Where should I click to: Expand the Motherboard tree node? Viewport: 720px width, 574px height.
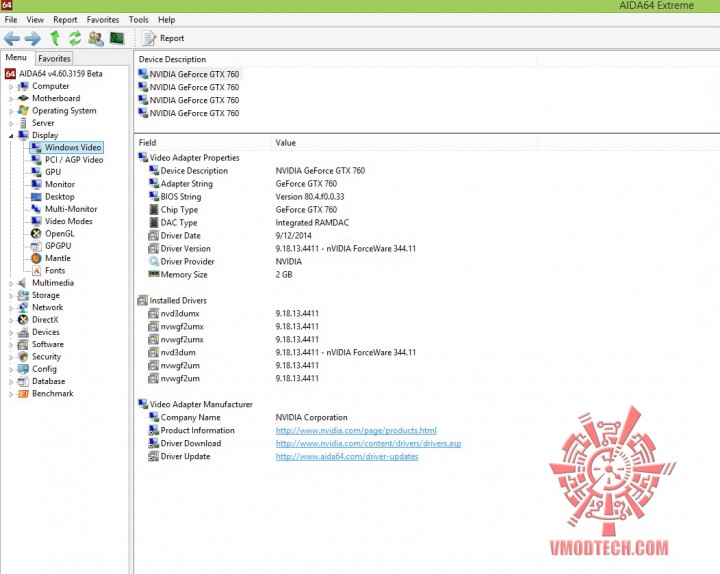click(x=11, y=99)
